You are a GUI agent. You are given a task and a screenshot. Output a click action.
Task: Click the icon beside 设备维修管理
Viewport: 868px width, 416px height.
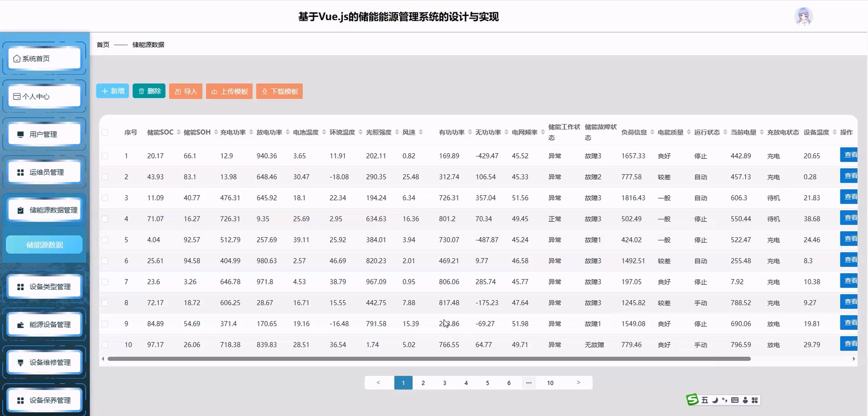[x=21, y=362]
